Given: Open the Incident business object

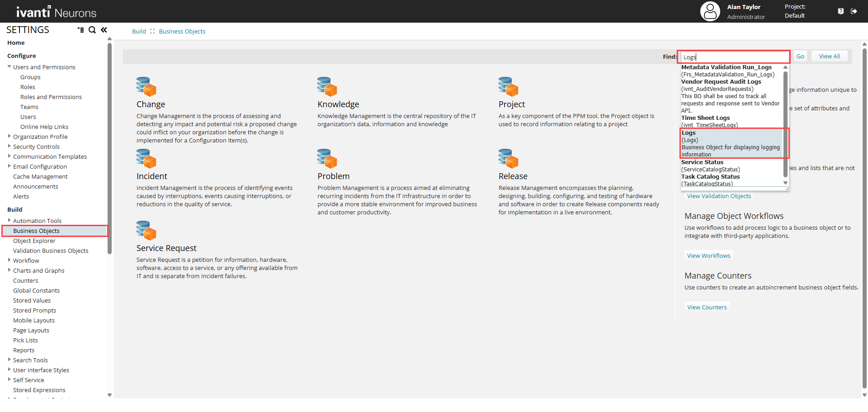Looking at the screenshot, I should [x=151, y=176].
